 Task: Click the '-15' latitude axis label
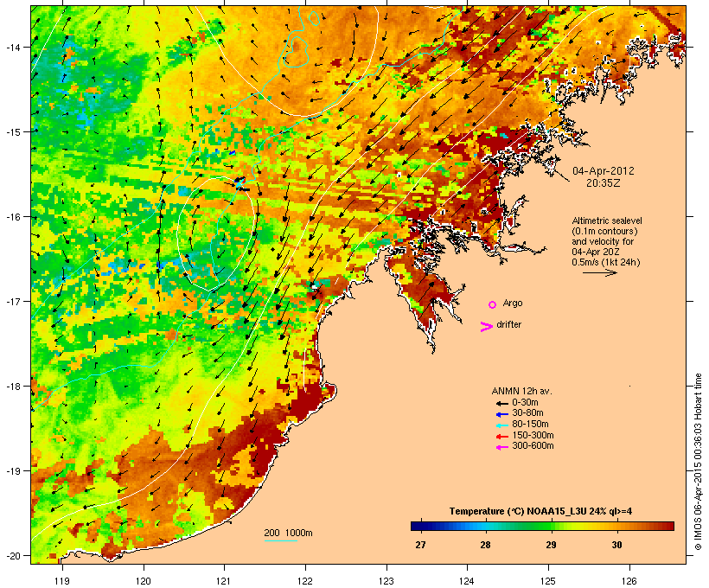click(12, 132)
